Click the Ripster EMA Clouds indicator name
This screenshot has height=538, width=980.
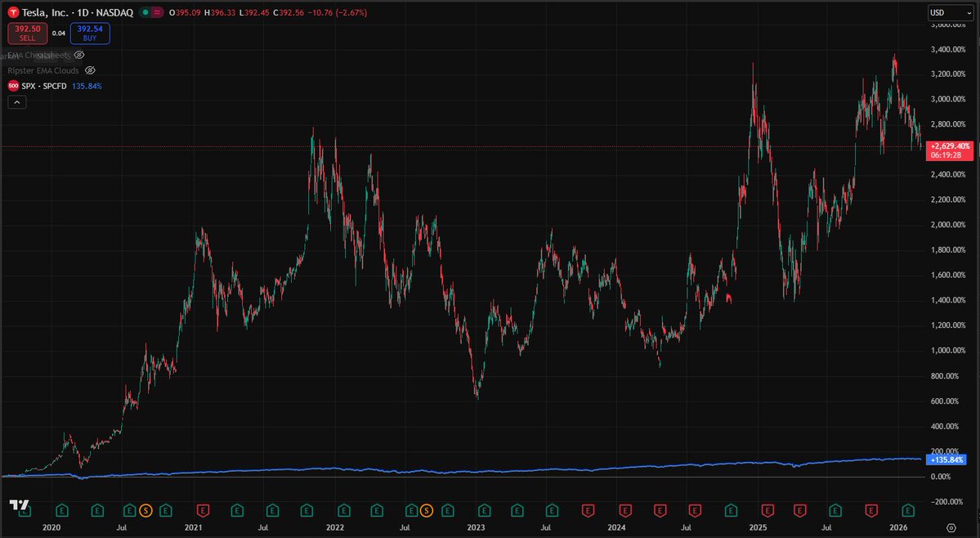pos(43,70)
